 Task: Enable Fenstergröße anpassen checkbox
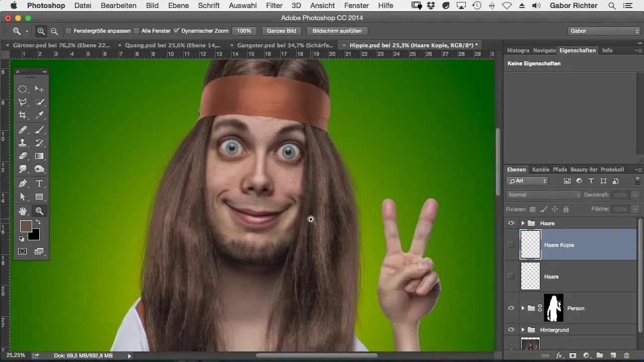click(68, 31)
